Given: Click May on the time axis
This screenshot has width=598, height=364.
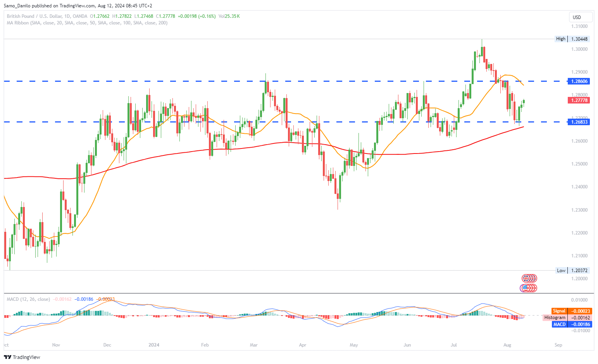Looking at the screenshot, I should 354,345.
